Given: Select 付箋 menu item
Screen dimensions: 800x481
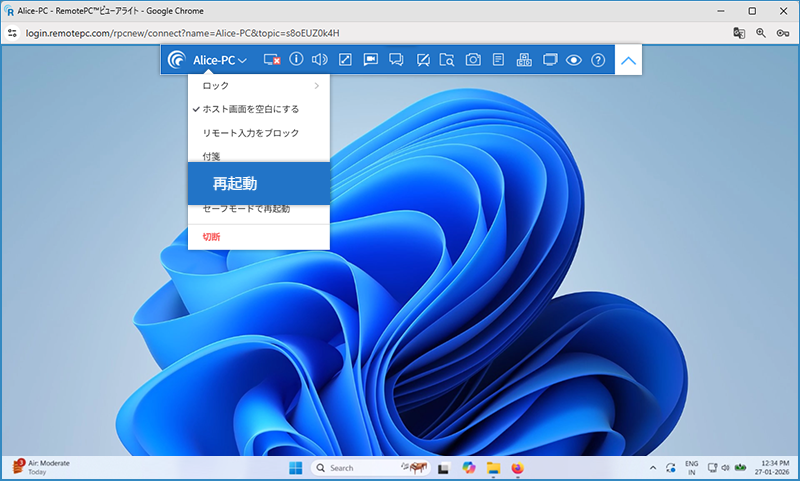Looking at the screenshot, I should pos(259,154).
